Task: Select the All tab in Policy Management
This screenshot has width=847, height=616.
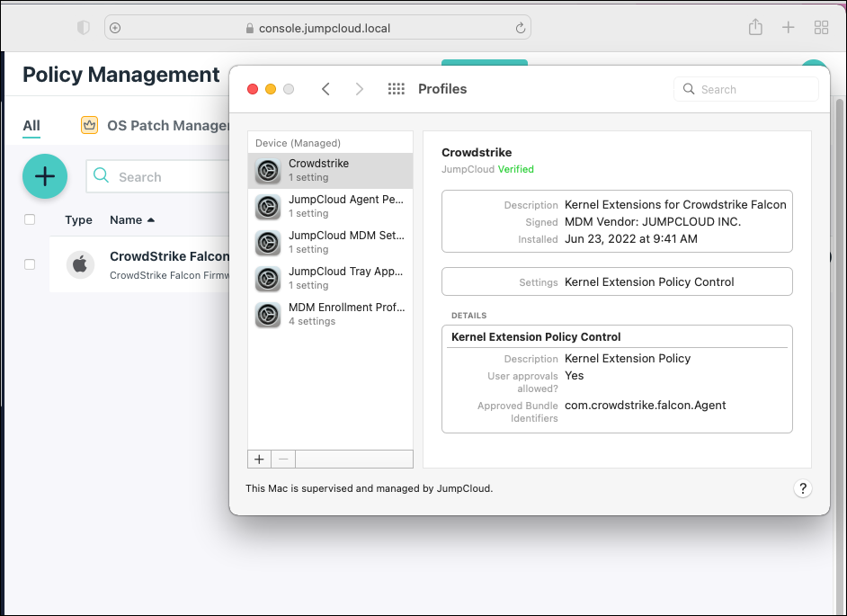Action: coord(31,125)
